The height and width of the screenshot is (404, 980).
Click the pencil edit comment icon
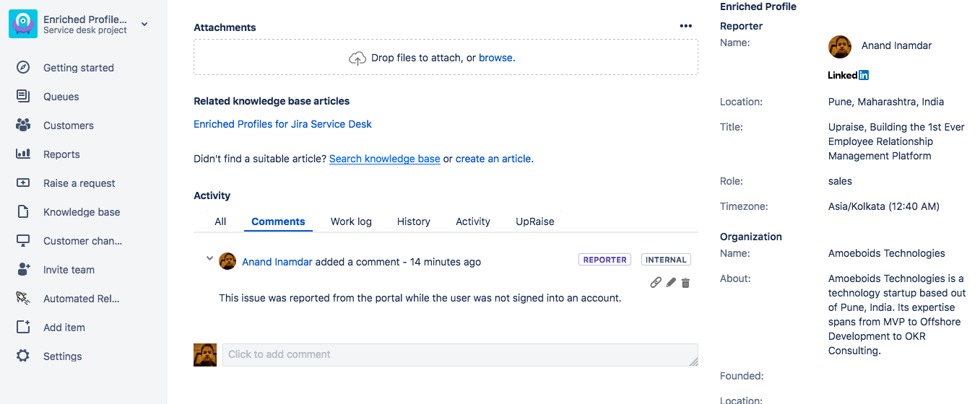pos(671,283)
